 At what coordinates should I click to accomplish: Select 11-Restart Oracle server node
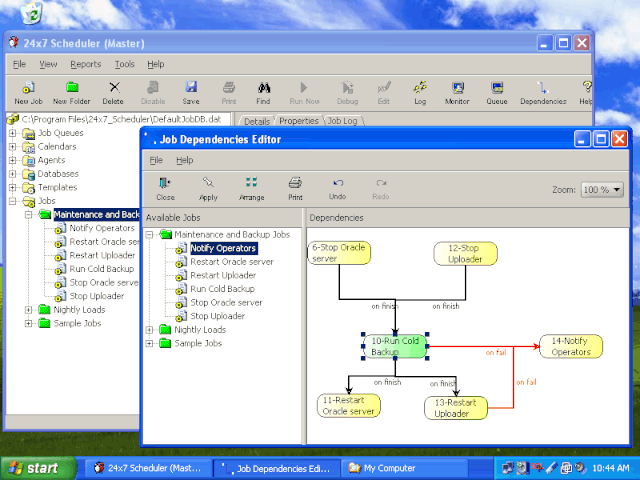349,406
